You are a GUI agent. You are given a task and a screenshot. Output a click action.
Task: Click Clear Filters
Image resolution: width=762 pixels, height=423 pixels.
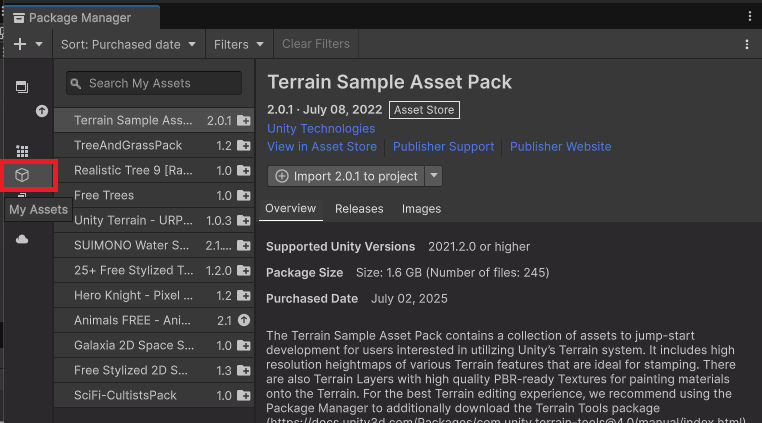pyautogui.click(x=316, y=44)
